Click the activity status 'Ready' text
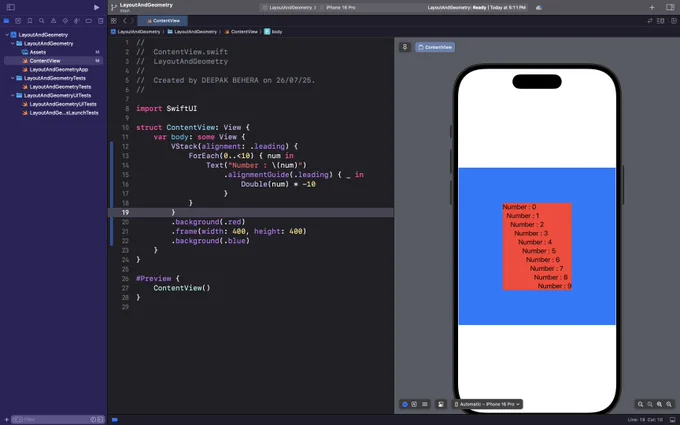This screenshot has width=680, height=425. (479, 7)
